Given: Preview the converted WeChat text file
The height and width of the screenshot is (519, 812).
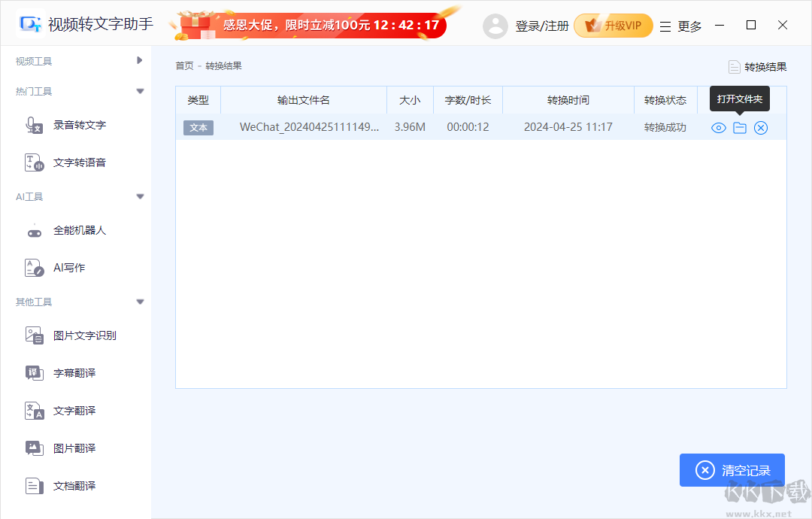Looking at the screenshot, I should 718,127.
